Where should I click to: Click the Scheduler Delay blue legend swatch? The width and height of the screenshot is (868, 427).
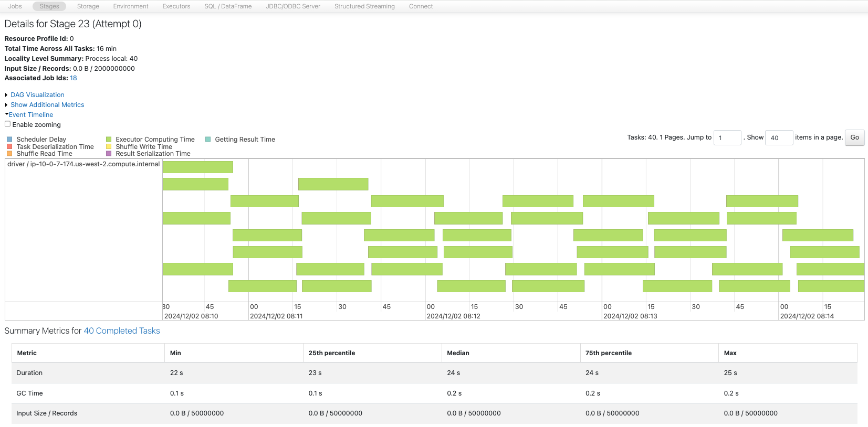tap(9, 140)
